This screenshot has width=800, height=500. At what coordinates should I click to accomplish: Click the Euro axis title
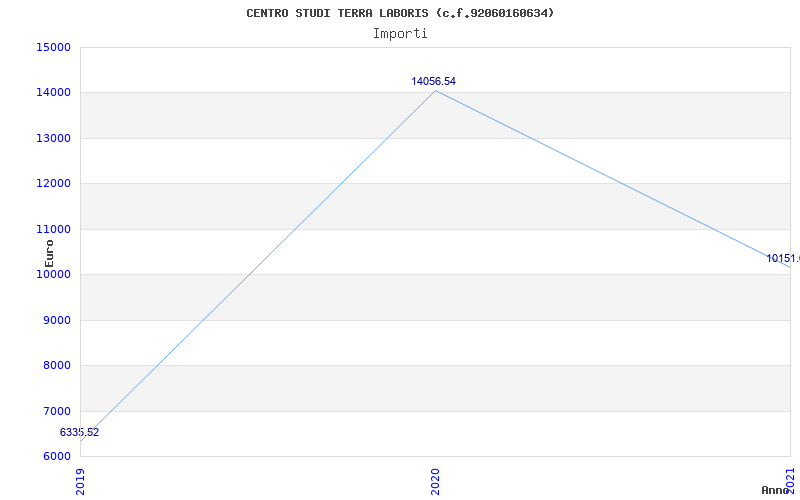tap(49, 253)
